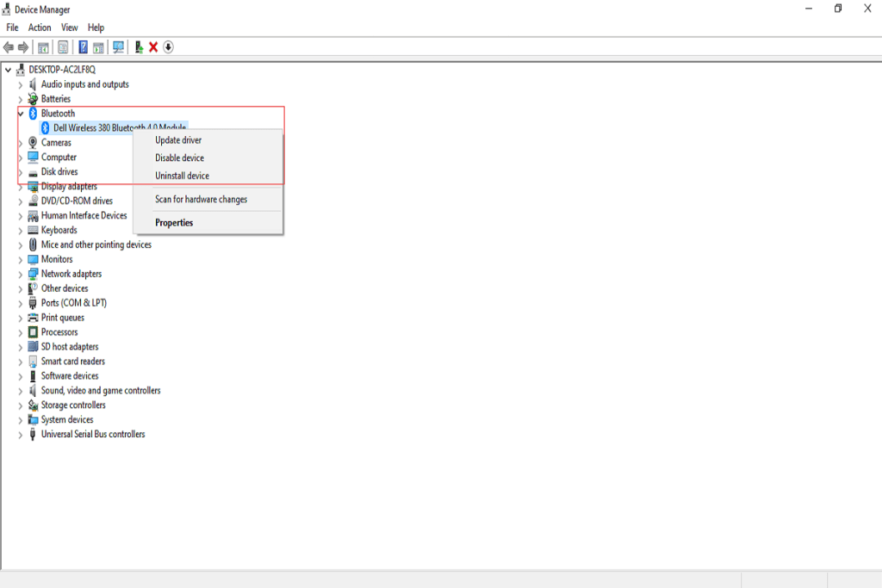Click the Batteries category icon
The height and width of the screenshot is (588, 882).
33,99
